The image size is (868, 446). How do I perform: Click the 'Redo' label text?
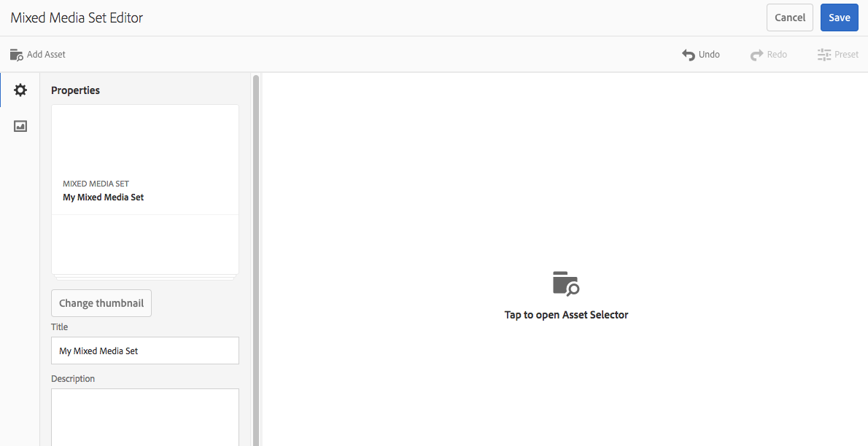(777, 54)
